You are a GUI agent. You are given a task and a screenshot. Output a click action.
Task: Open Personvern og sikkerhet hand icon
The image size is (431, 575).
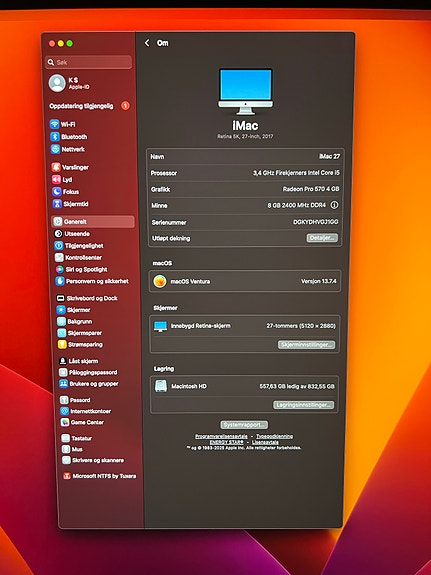coord(60,281)
